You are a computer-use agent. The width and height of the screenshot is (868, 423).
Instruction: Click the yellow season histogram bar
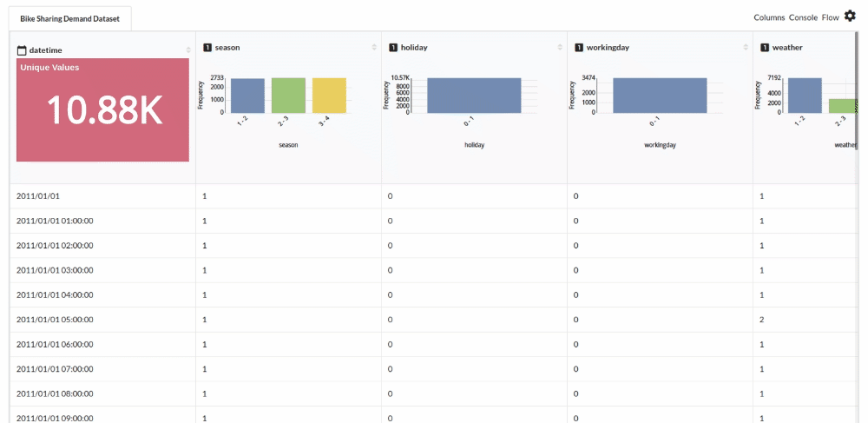click(329, 95)
